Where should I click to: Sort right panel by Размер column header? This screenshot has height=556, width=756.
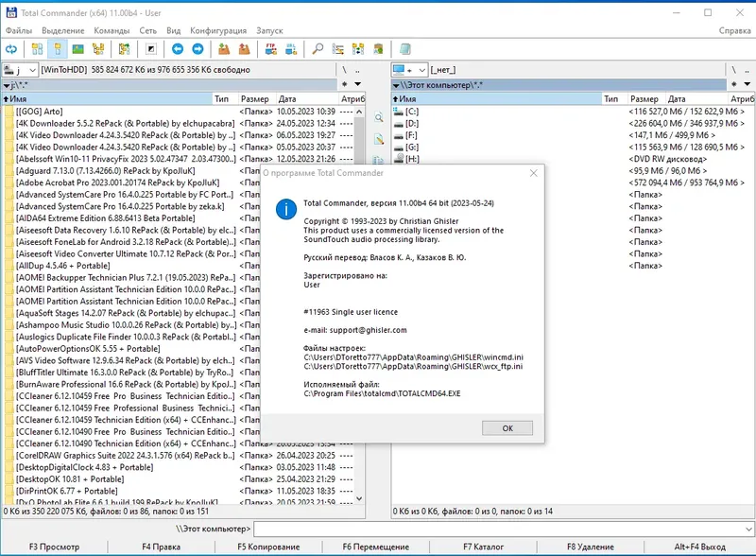click(x=646, y=99)
